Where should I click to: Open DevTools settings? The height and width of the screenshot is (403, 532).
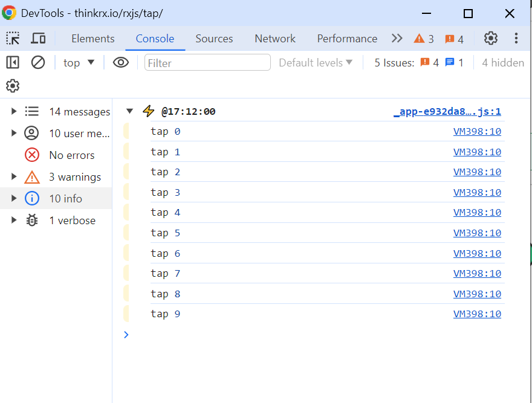pyautogui.click(x=490, y=38)
